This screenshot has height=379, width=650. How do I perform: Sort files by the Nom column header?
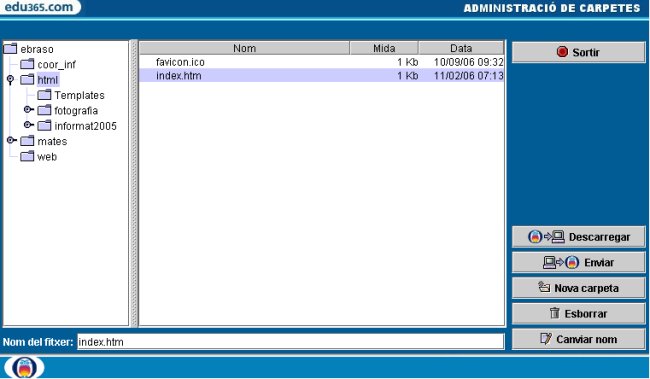[x=245, y=48]
